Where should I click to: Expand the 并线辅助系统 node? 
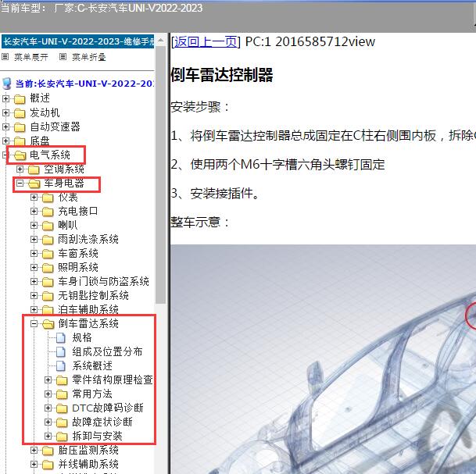coord(34,465)
